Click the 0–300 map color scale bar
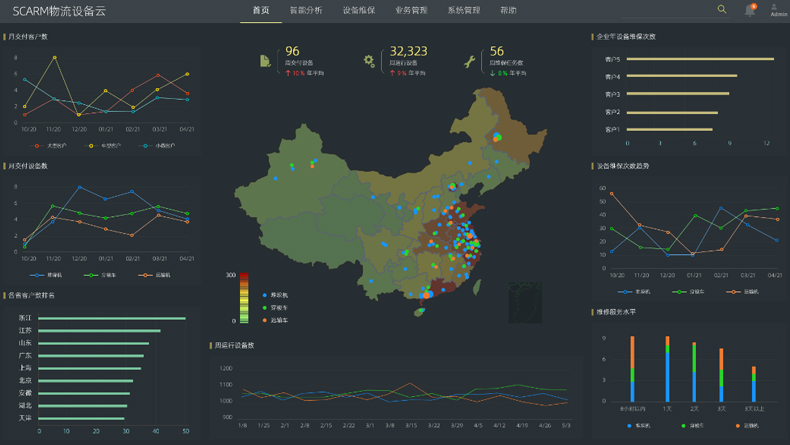 [244, 299]
